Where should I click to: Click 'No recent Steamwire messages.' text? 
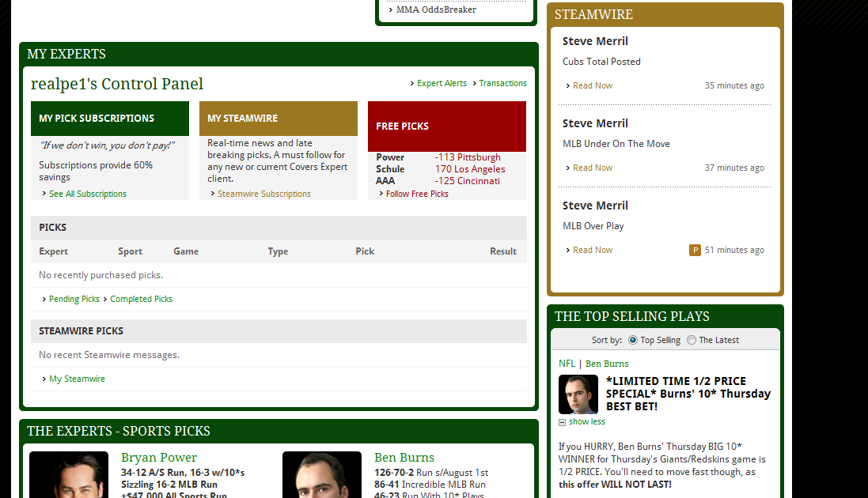pyautogui.click(x=109, y=355)
